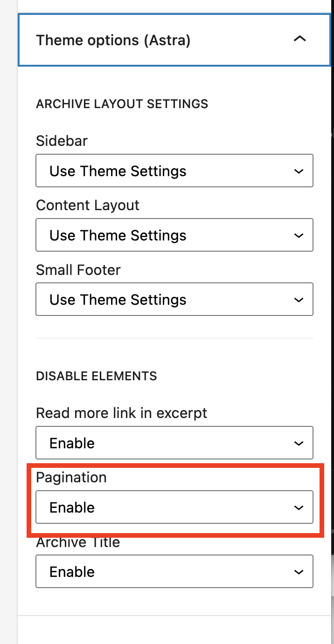The height and width of the screenshot is (644, 334).
Task: Click the down arrow in Read more select
Action: [299, 443]
